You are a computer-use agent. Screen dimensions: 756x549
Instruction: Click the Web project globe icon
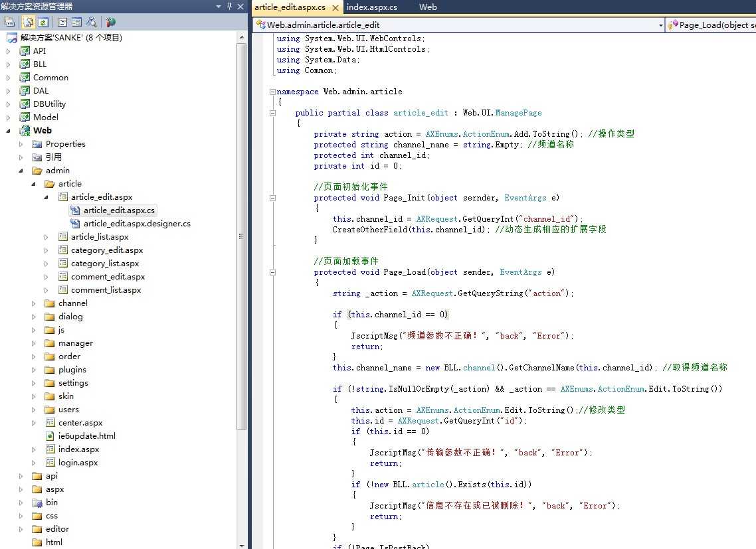[25, 130]
